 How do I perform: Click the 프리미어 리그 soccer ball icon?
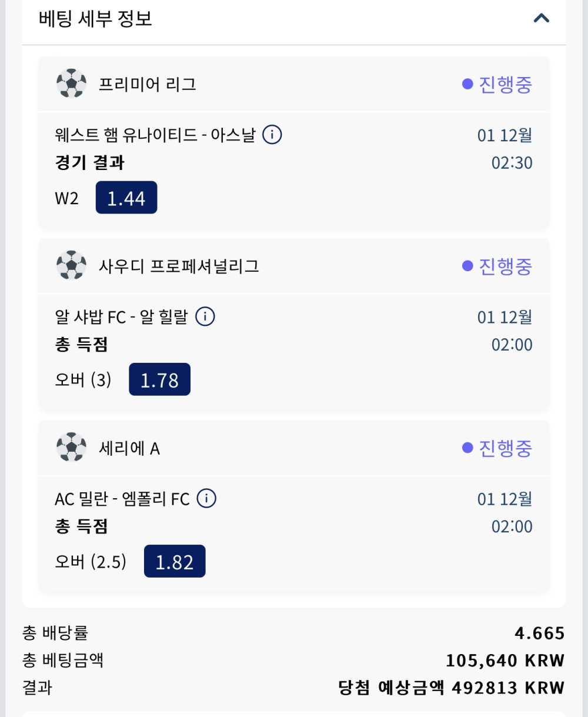[x=71, y=84]
